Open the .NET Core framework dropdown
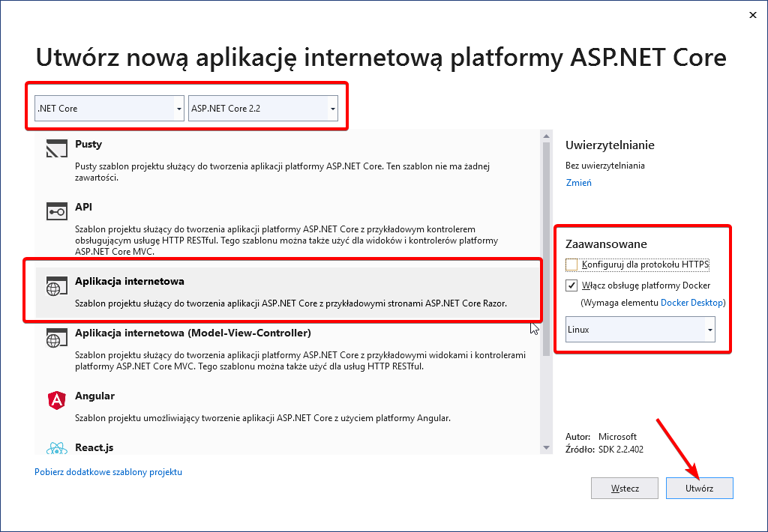Screen dimensions: 768x532 [x=178, y=109]
